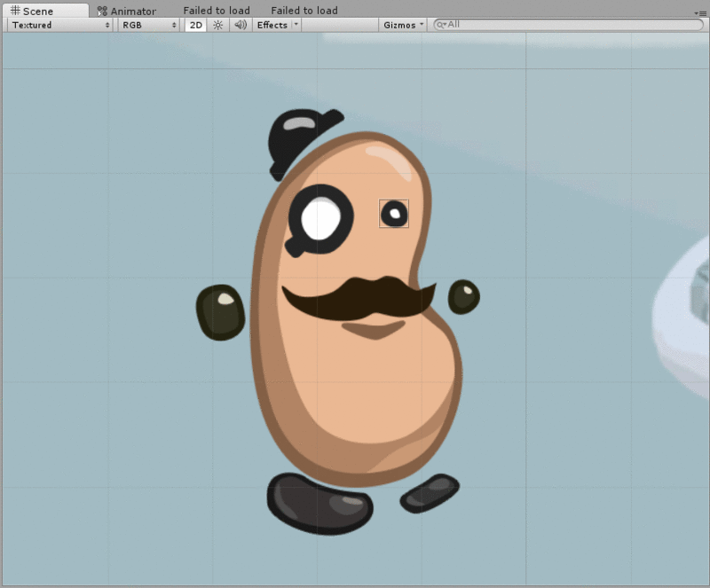Select the small right hand sprite
The height and width of the screenshot is (588, 710).
463,297
